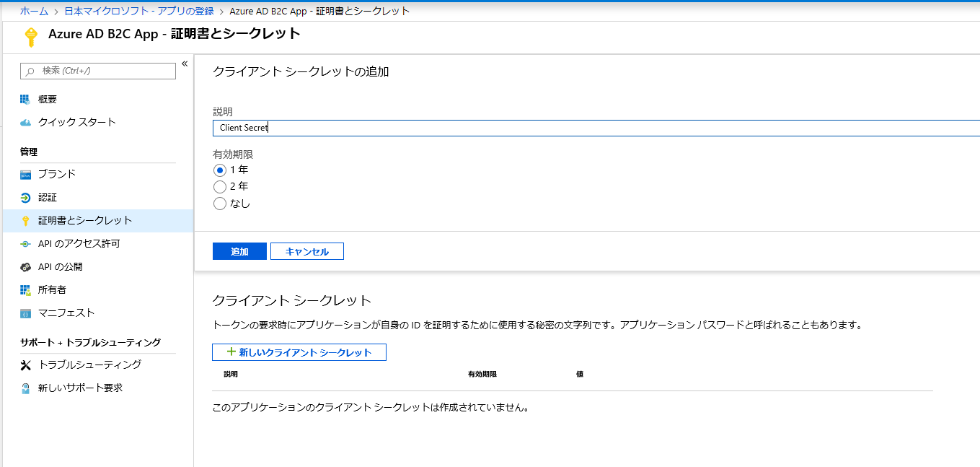This screenshot has height=467, width=980.
Task: Click the yellow key icon in page header
Action: coord(30,37)
